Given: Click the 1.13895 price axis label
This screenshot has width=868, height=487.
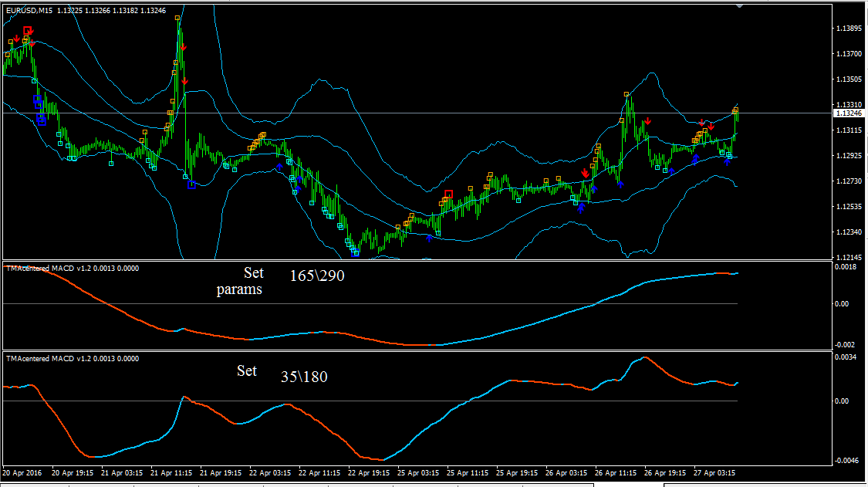Looking at the screenshot, I should pos(849,29).
